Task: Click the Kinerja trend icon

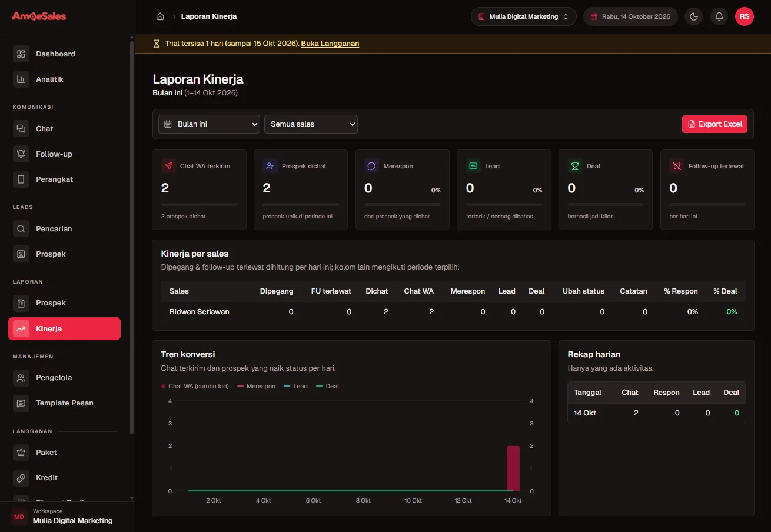Action: [21, 329]
